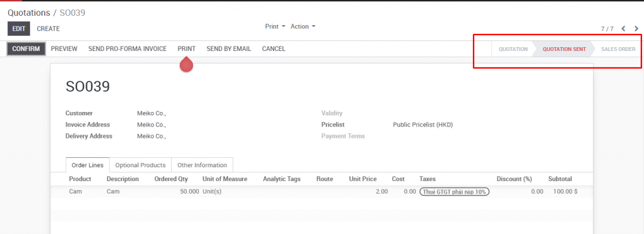This screenshot has height=234, width=644.
Task: Cancel the quotation
Action: tap(274, 49)
